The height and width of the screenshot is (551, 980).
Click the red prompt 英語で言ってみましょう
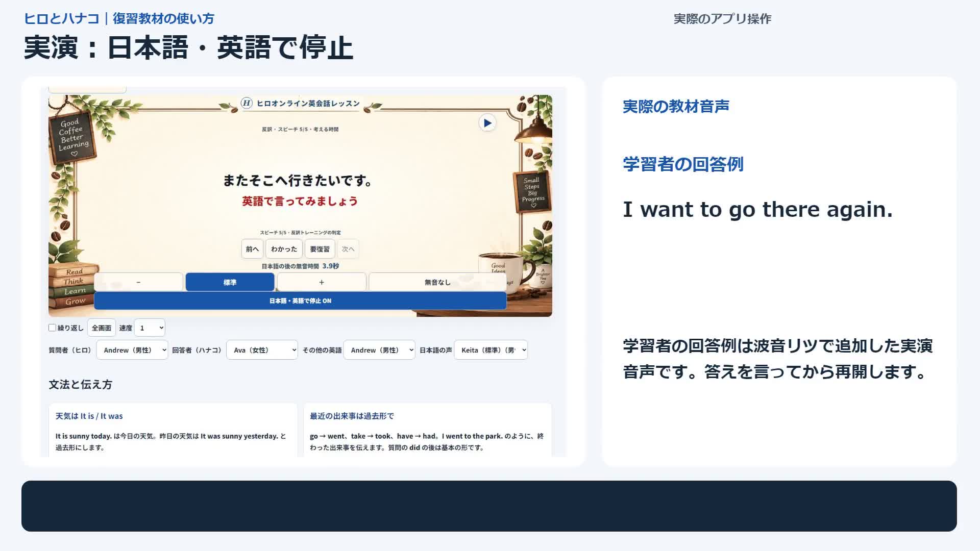pos(300,202)
